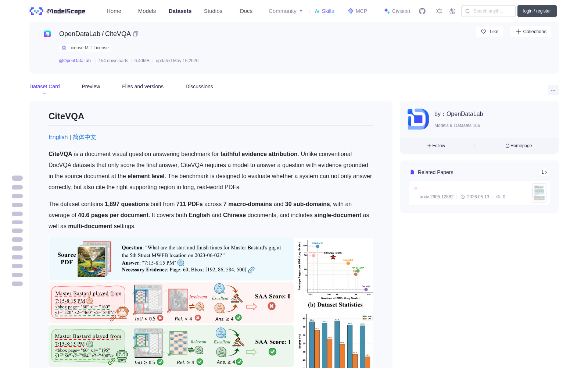Open the arxiv:2605.12882 paper entry
Screen dimensions: 588x368
coord(437,197)
